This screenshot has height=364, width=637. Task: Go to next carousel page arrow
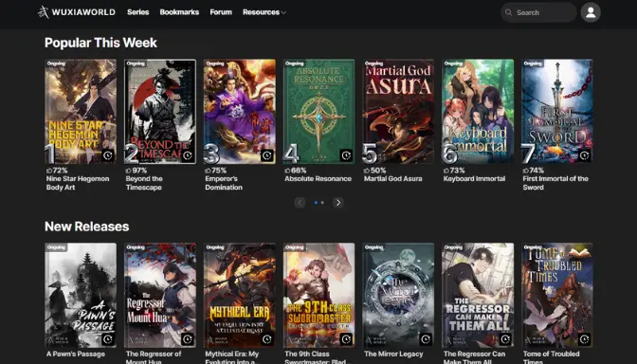click(x=338, y=202)
